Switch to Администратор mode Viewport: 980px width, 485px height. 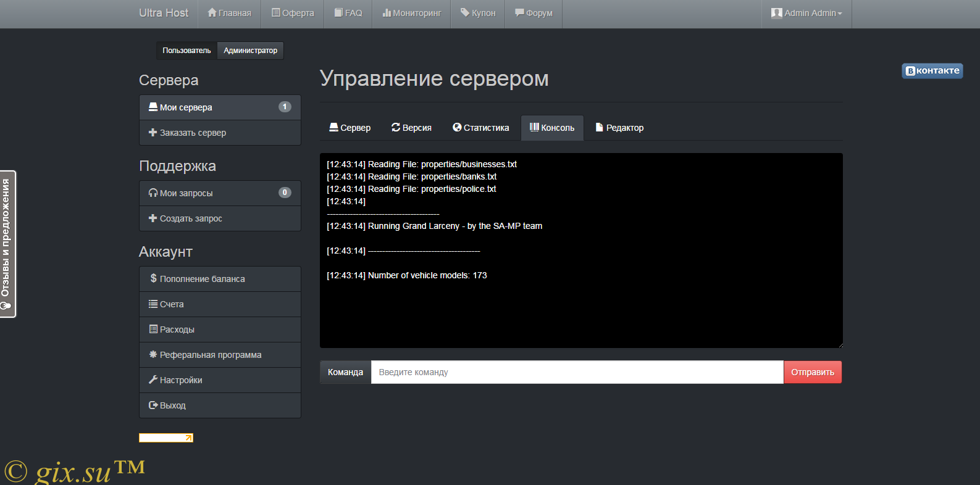pos(250,51)
